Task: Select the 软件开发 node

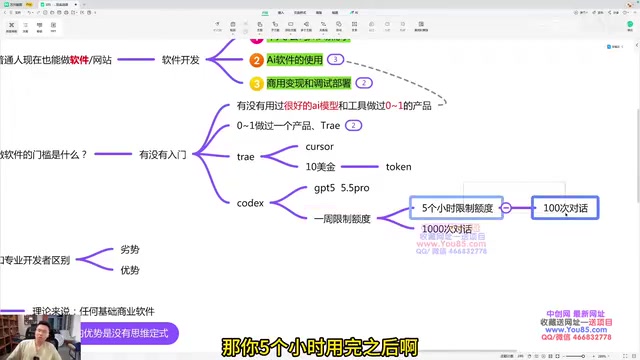Action: 180,60
